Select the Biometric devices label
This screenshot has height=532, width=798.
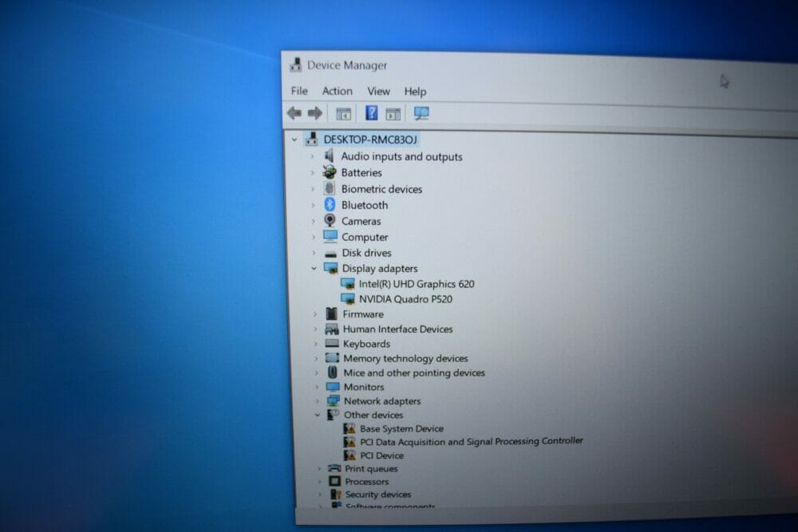point(381,189)
